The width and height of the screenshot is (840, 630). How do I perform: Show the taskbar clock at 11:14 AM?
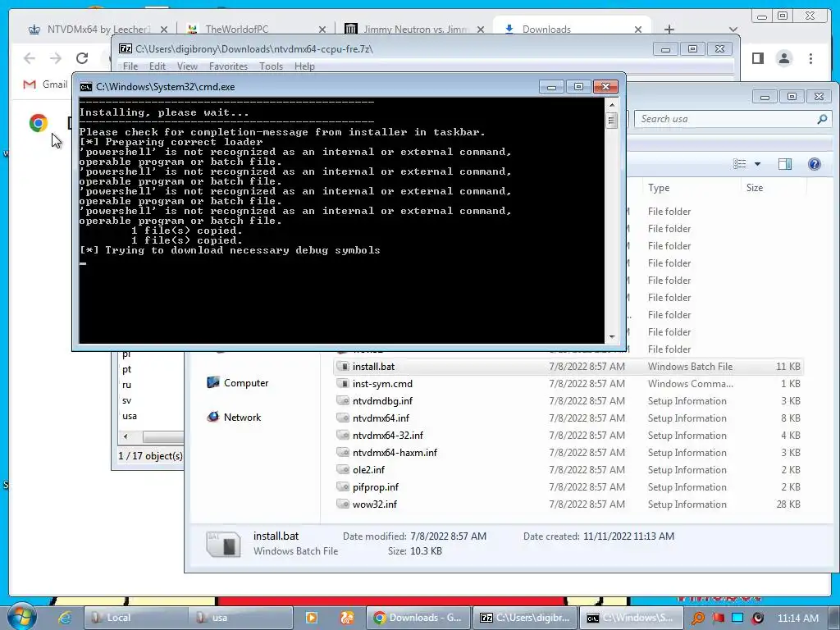tap(797, 618)
